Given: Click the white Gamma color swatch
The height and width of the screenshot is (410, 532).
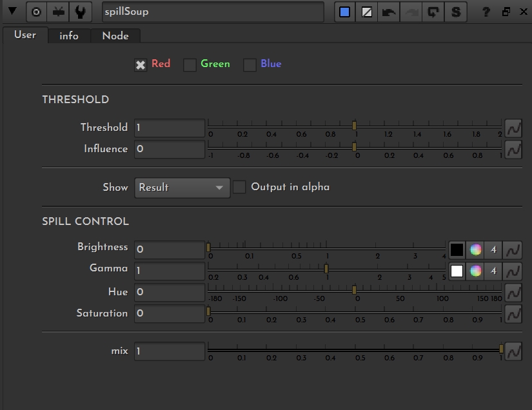Looking at the screenshot, I should 457,271.
